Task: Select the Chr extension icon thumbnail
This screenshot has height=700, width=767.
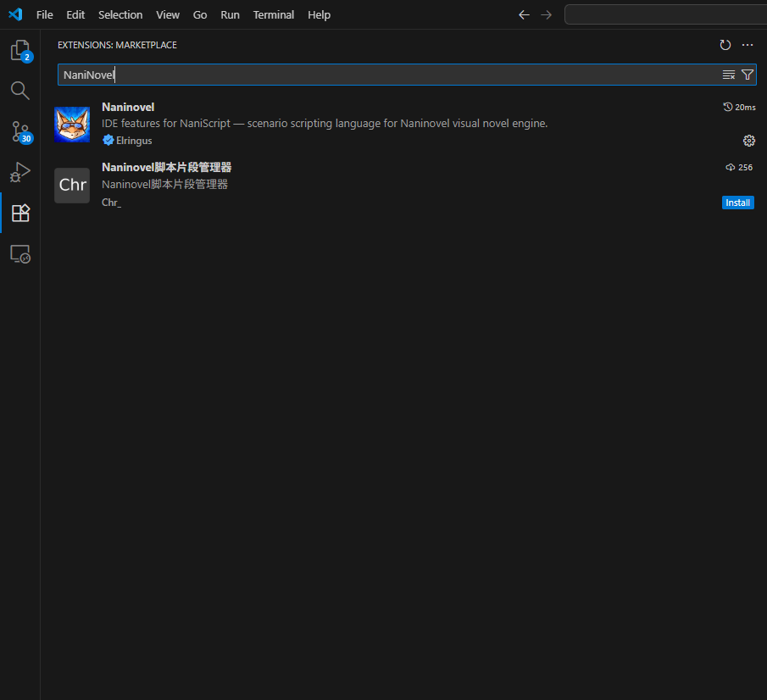Action: 72,186
